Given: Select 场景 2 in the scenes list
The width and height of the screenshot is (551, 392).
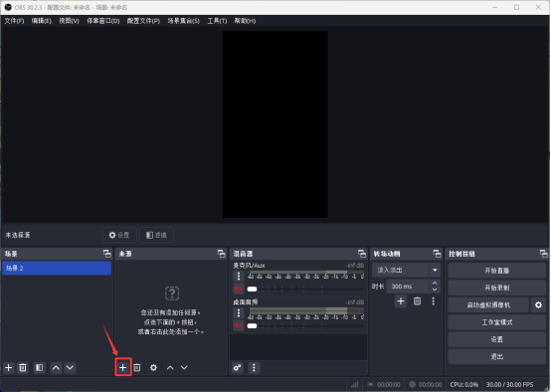Looking at the screenshot, I should coord(57,269).
